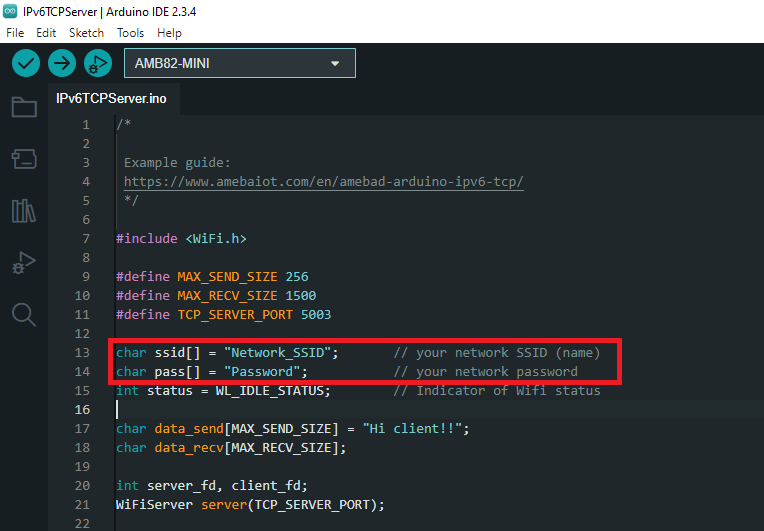Open the Boards Manager sidebar panel

[23, 159]
